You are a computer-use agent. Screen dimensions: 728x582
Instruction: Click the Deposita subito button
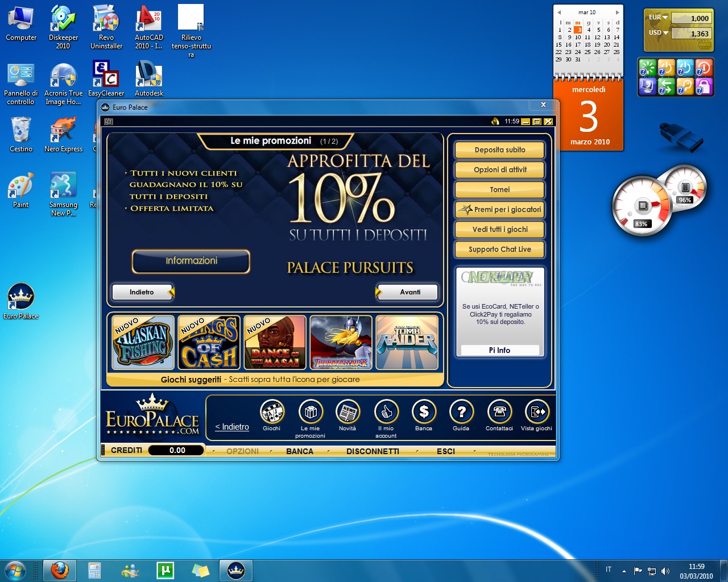click(x=500, y=150)
